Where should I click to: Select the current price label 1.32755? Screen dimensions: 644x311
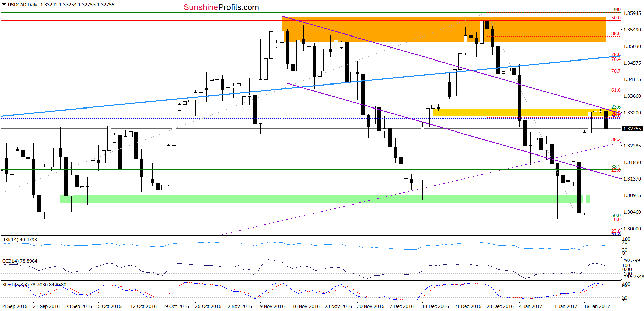click(x=632, y=129)
